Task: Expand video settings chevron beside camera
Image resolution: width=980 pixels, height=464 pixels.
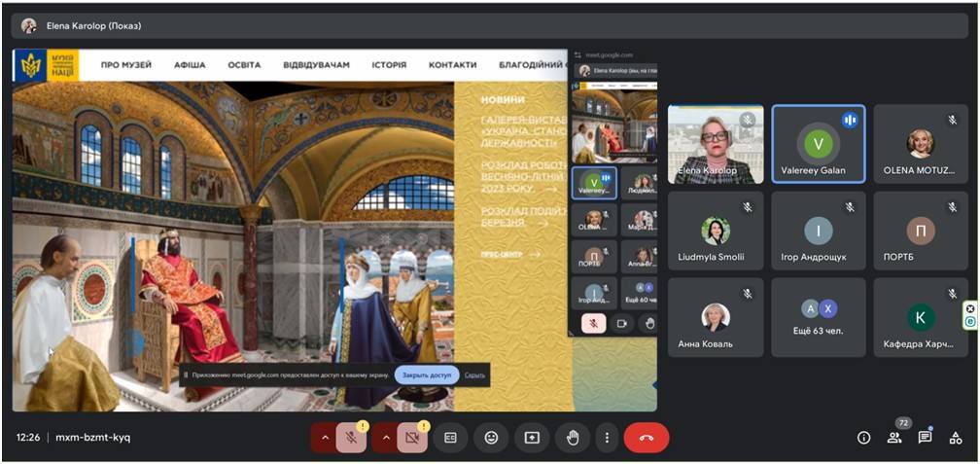Action: coord(385,439)
